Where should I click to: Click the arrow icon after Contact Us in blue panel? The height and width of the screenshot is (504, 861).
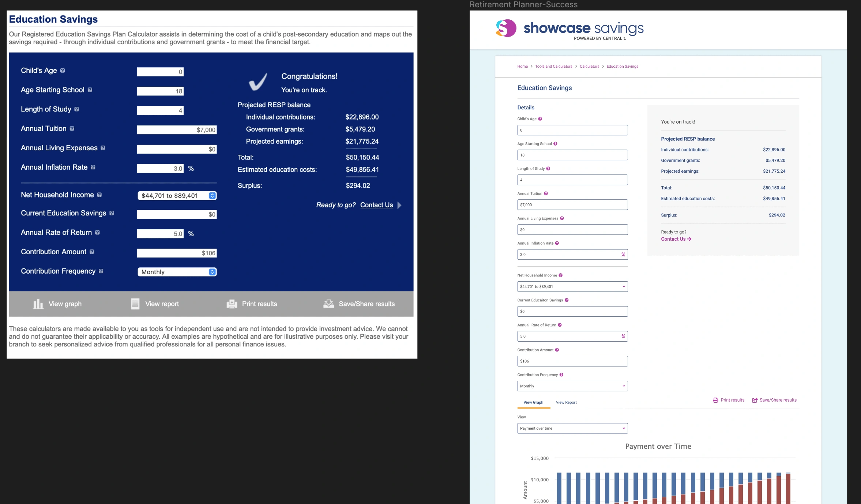point(399,206)
